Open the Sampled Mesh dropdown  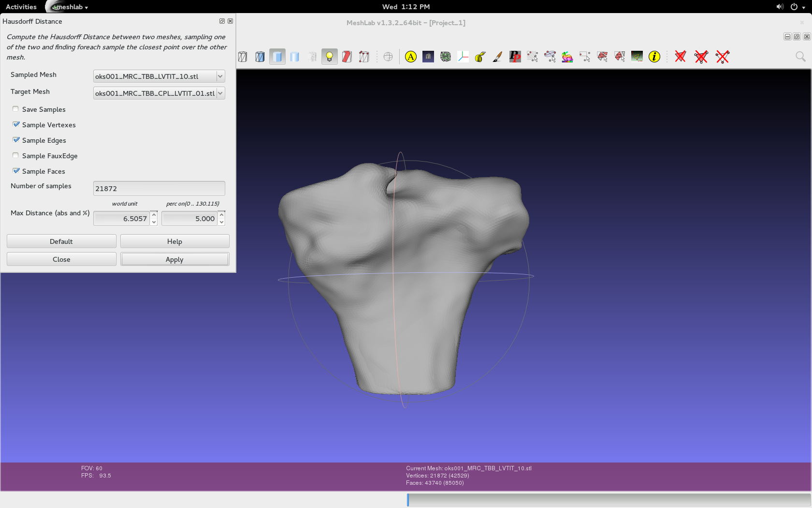point(159,76)
